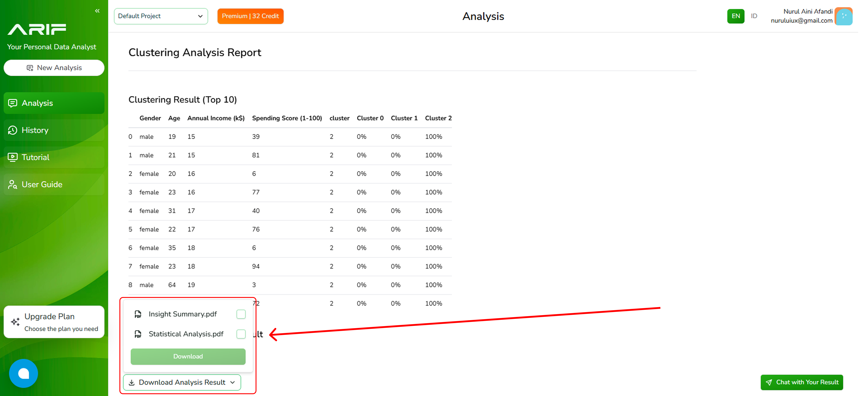The height and width of the screenshot is (396, 868).
Task: Click the Insight Summary PDF file icon
Action: point(138,314)
